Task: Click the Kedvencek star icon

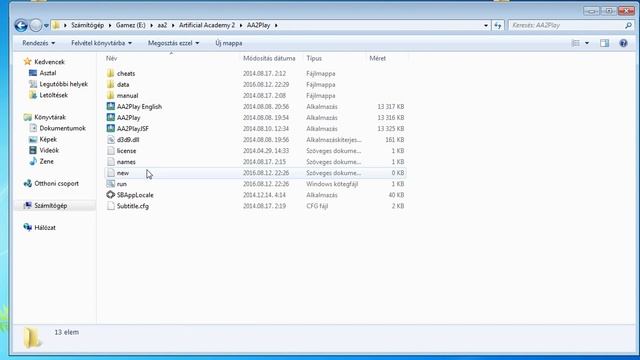Action: click(27, 62)
